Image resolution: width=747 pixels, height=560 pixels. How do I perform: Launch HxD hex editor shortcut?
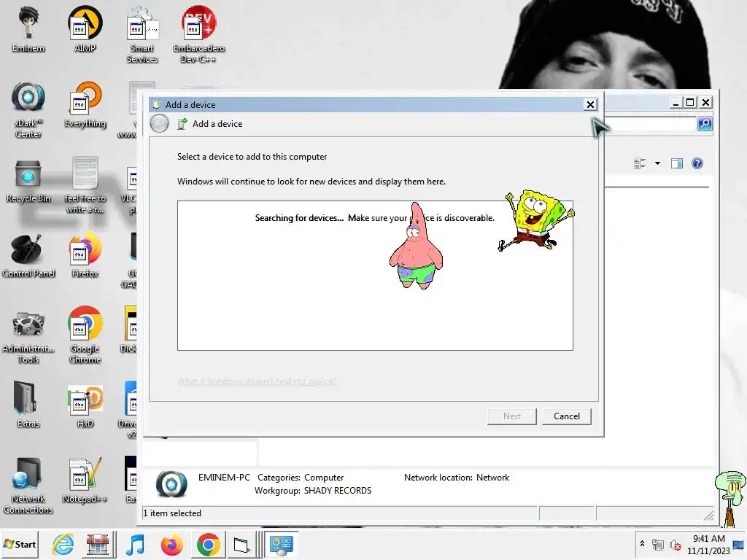pyautogui.click(x=85, y=405)
